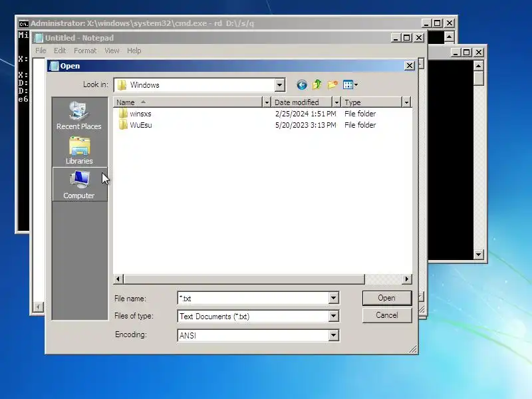The image size is (532, 399).
Task: Click file list scroll left arrow
Action: (118, 279)
